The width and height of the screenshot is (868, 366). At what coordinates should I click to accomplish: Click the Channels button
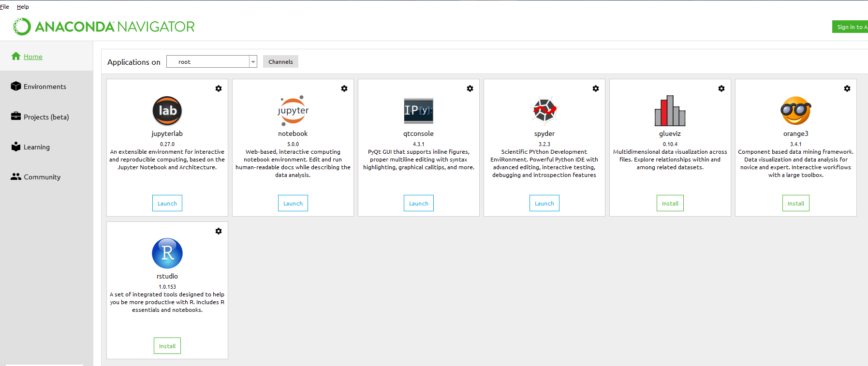coord(280,61)
